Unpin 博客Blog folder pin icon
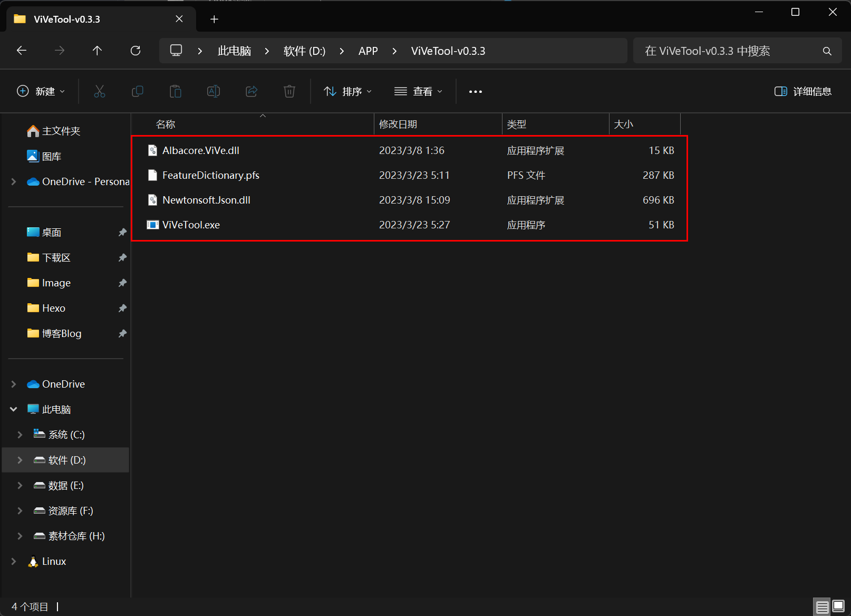This screenshot has width=851, height=616. coord(122,333)
